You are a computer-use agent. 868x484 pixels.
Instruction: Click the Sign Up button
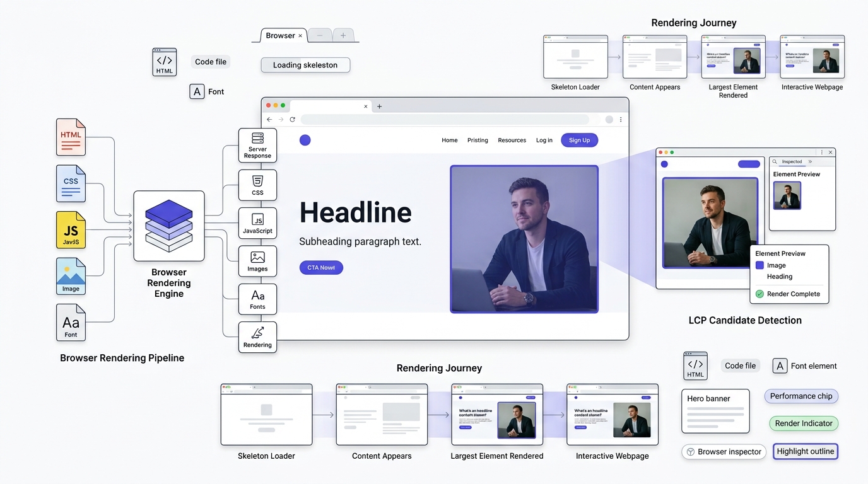pos(579,140)
